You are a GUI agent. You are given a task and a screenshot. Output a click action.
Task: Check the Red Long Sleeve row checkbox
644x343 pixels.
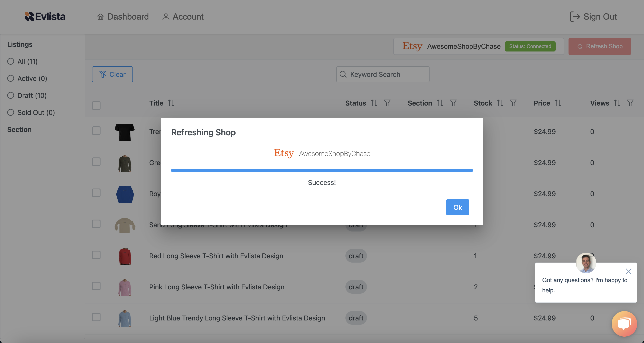point(96,255)
